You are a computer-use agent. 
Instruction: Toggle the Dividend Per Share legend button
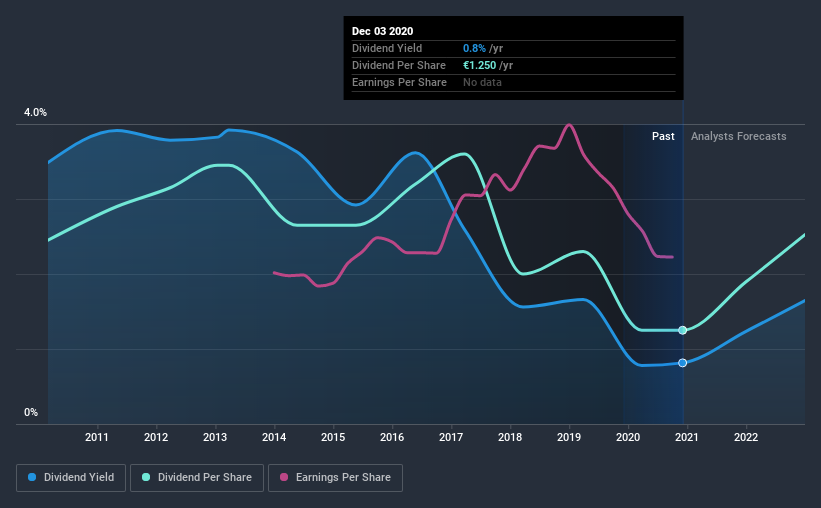[x=197, y=478]
